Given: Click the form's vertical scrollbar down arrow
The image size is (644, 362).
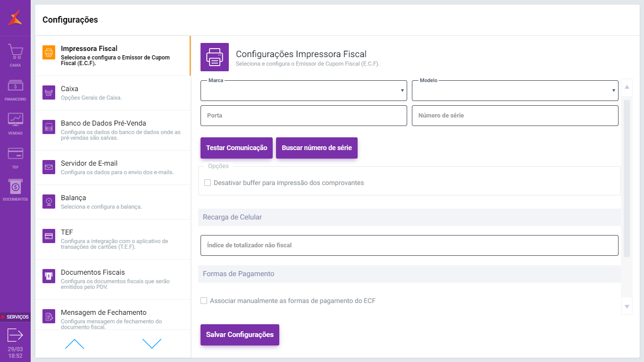Looking at the screenshot, I should (627, 307).
